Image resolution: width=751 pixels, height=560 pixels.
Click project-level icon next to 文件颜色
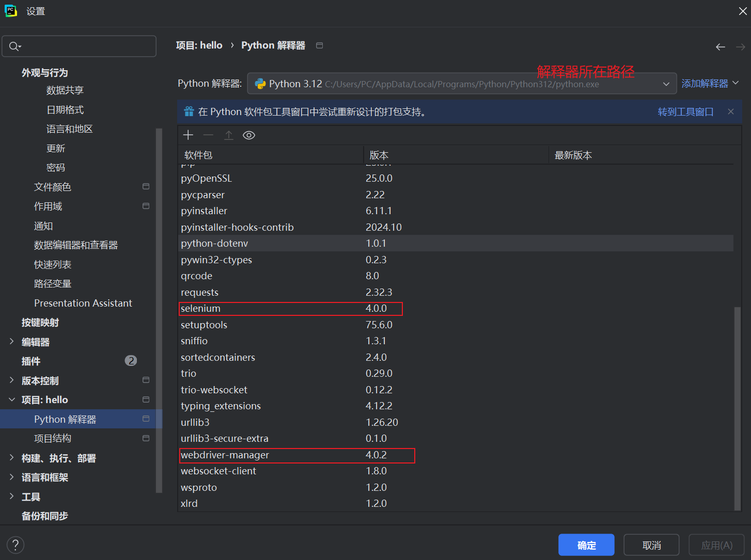146,186
